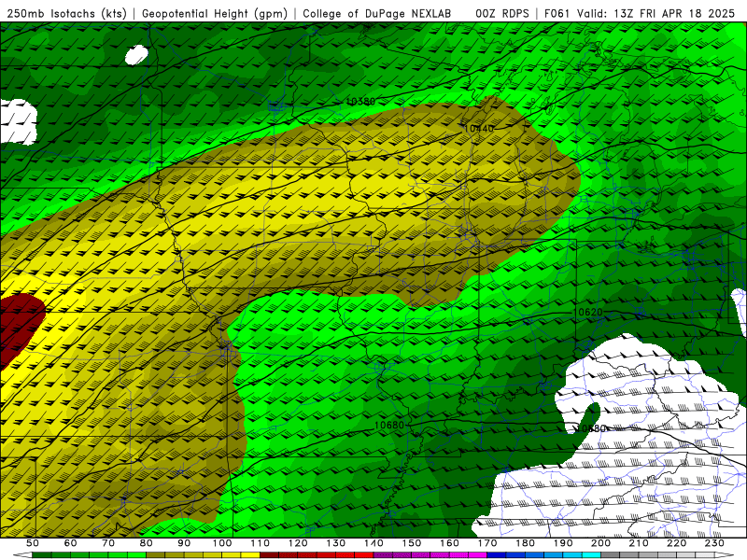The width and height of the screenshot is (747, 560).
Task: Click the left arrow end of the color bar
Action: (x=22, y=555)
